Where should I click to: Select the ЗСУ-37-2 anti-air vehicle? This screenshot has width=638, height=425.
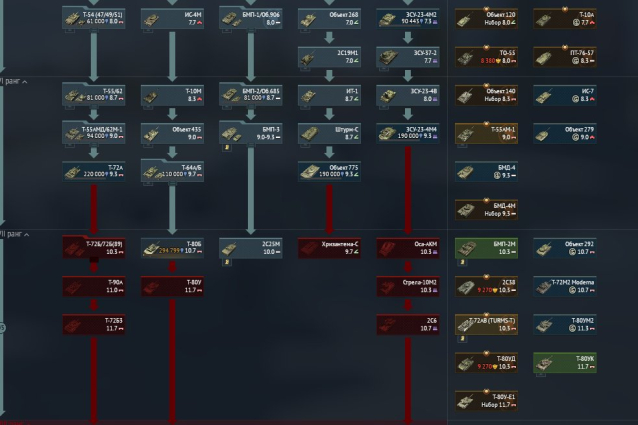(x=408, y=55)
